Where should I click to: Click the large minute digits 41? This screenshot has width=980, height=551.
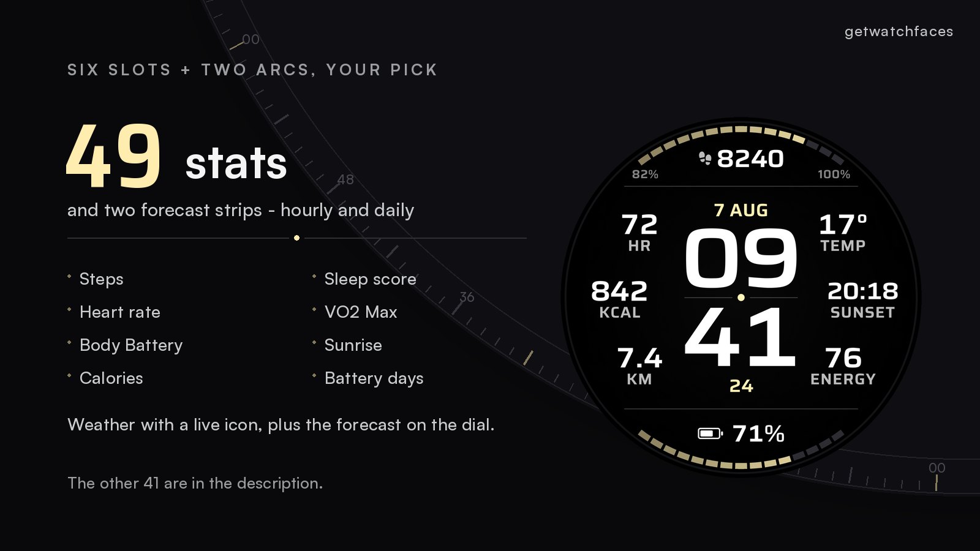(x=740, y=337)
